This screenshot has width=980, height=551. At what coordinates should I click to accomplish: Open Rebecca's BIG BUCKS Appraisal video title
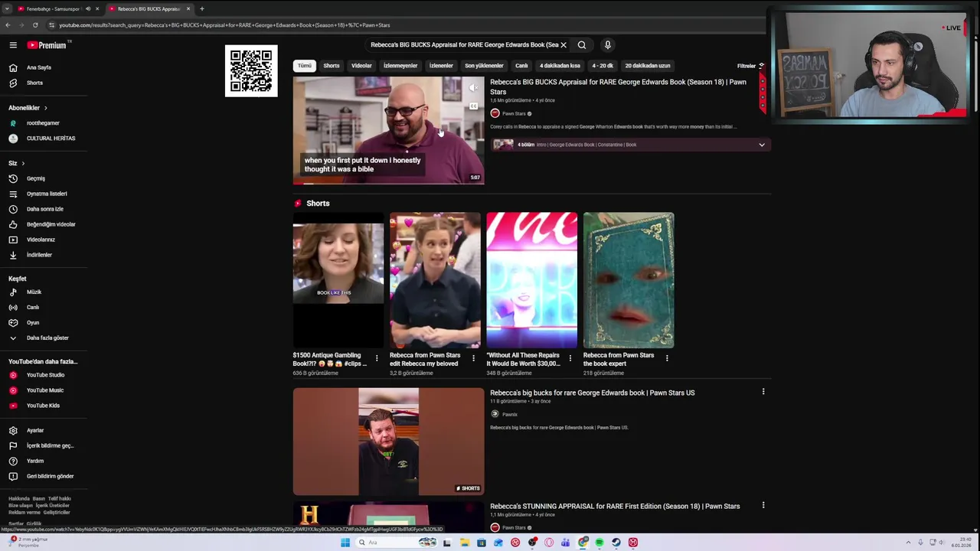[x=618, y=86]
